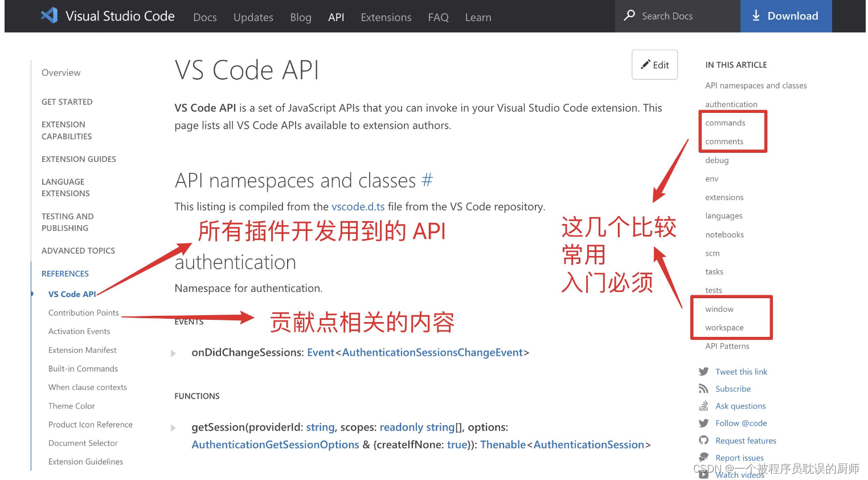This screenshot has height=480, width=868.
Task: Click the Subscribe RSS icon
Action: (704, 388)
